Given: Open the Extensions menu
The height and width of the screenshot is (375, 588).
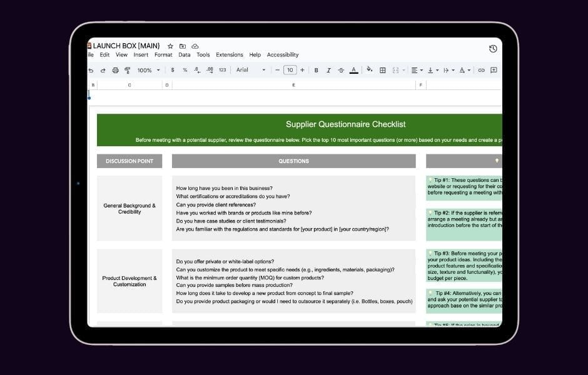Looking at the screenshot, I should point(230,55).
